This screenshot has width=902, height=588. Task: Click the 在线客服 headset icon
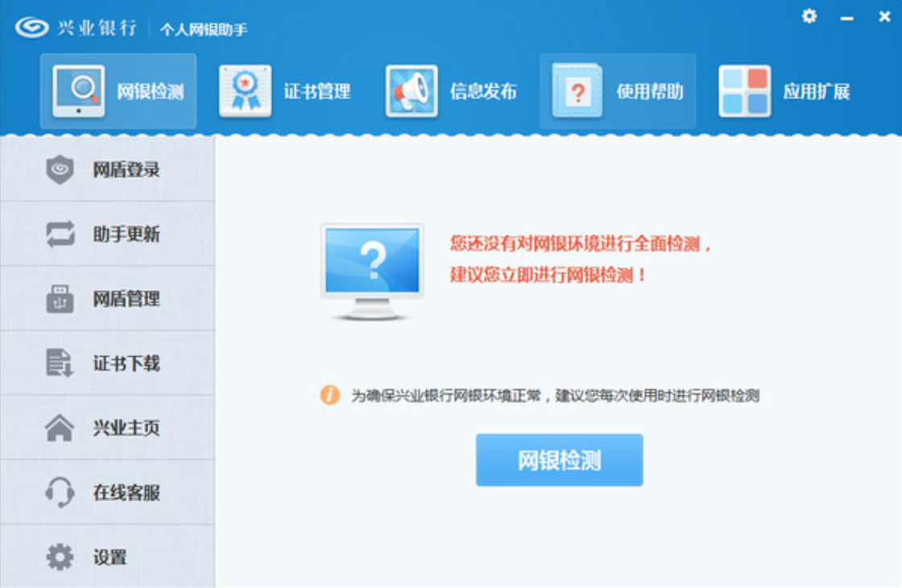coord(60,492)
